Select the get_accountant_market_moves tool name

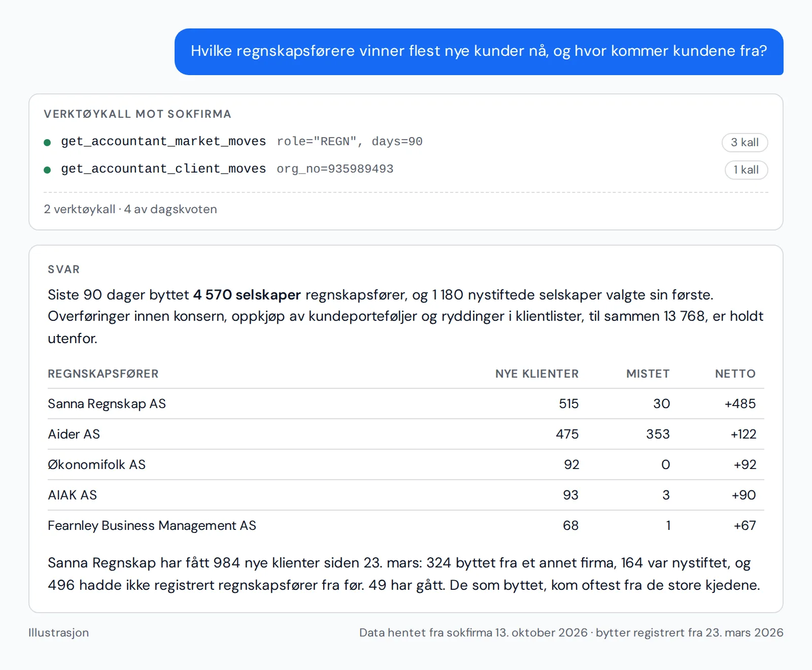tap(163, 142)
